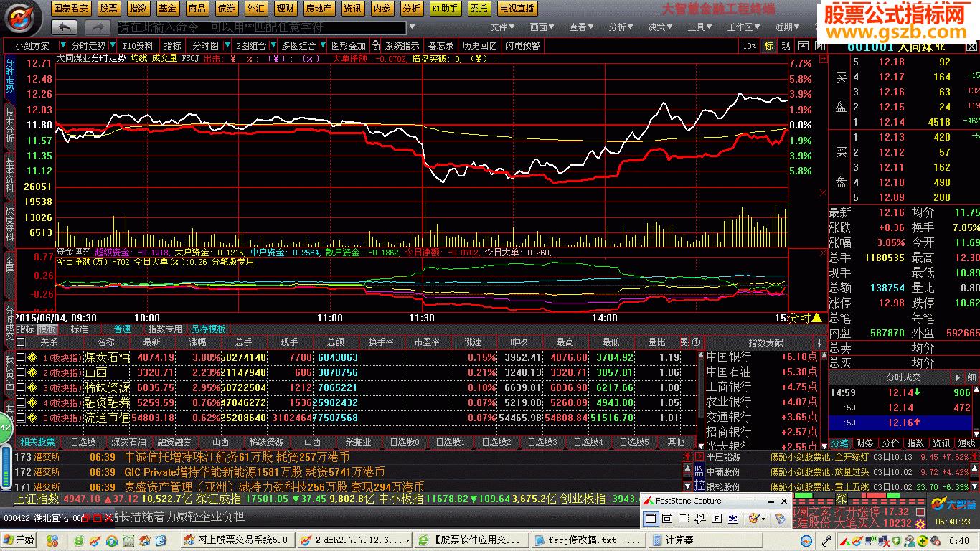Click FastStone Capture active window icon
Image resolution: width=980 pixels, height=551 pixels.
pos(650,518)
